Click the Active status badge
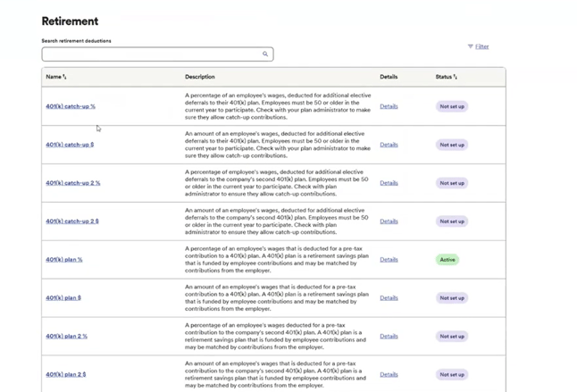577x392 pixels. click(447, 260)
